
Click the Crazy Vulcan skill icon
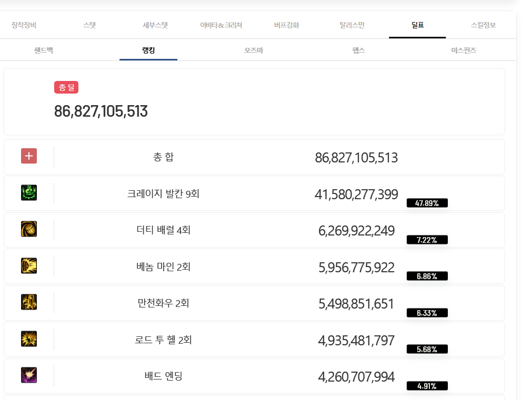pos(29,193)
